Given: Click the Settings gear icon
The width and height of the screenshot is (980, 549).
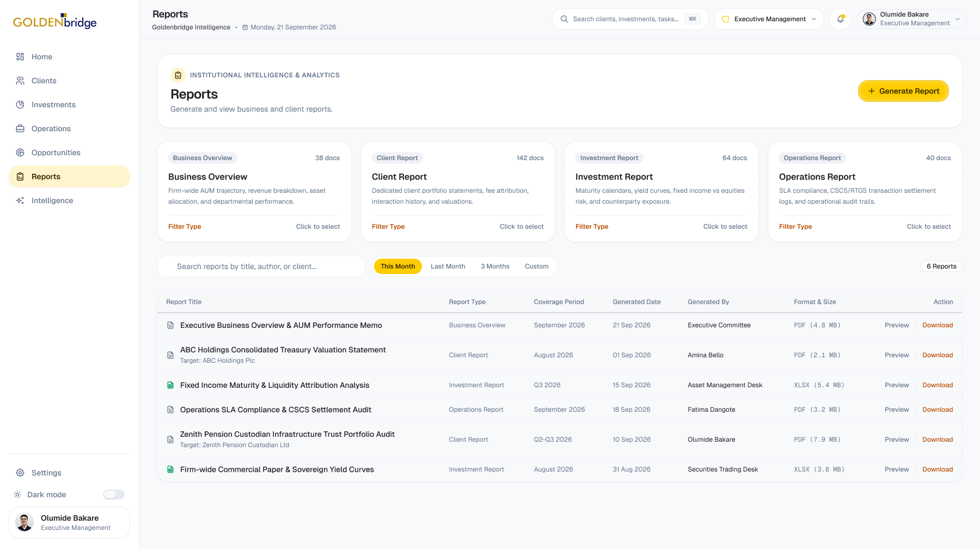Looking at the screenshot, I should (x=20, y=473).
